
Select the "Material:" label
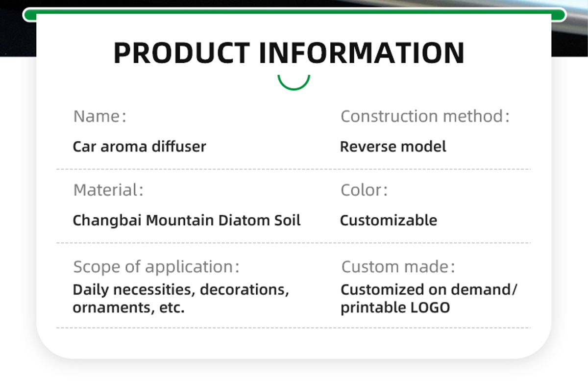coord(108,190)
